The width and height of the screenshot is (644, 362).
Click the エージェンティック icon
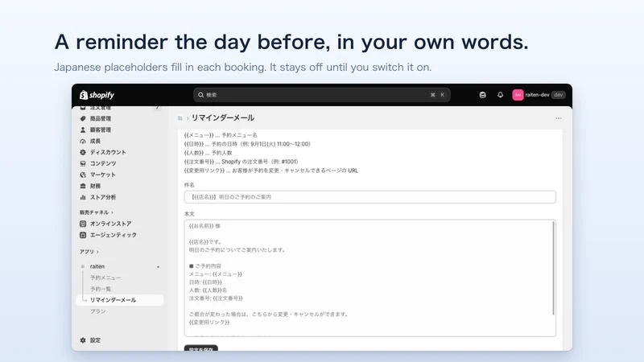(x=83, y=235)
